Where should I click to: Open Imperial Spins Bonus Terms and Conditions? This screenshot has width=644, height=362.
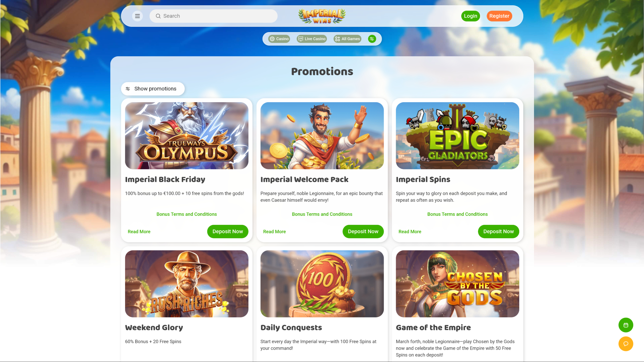pyautogui.click(x=458, y=214)
